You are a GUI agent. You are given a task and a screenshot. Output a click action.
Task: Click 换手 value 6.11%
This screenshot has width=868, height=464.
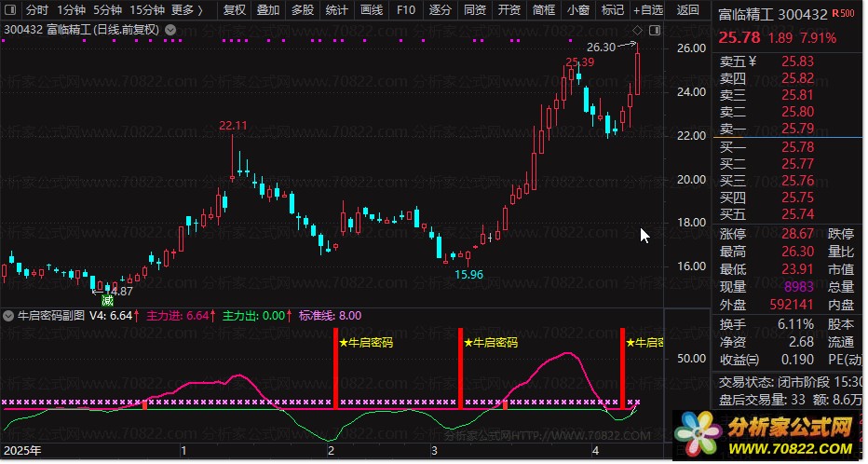point(796,324)
